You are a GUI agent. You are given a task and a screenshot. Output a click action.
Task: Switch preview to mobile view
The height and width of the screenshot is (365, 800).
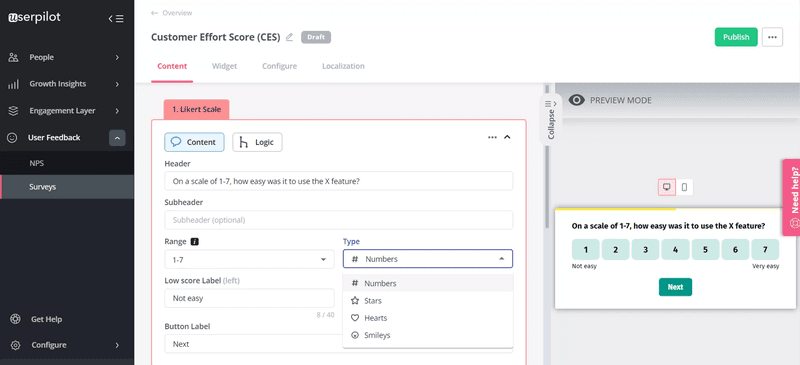684,187
